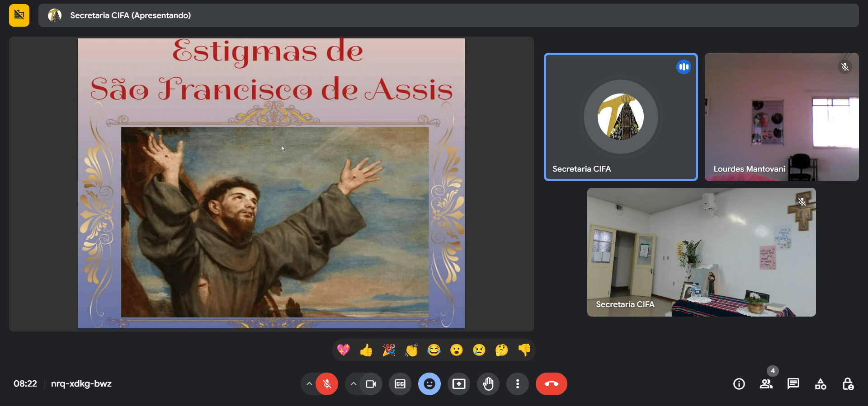
Task: Open meeting details info icon
Action: pos(739,384)
